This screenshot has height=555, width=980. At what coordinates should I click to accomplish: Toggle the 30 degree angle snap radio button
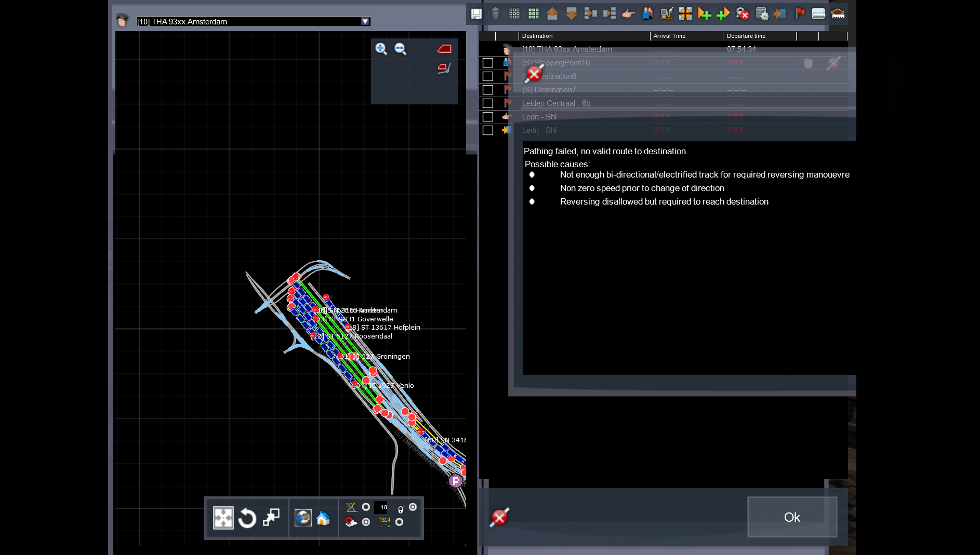coord(366,507)
